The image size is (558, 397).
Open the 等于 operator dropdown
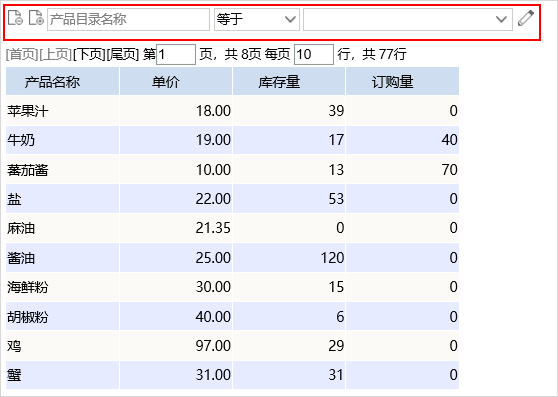(257, 19)
